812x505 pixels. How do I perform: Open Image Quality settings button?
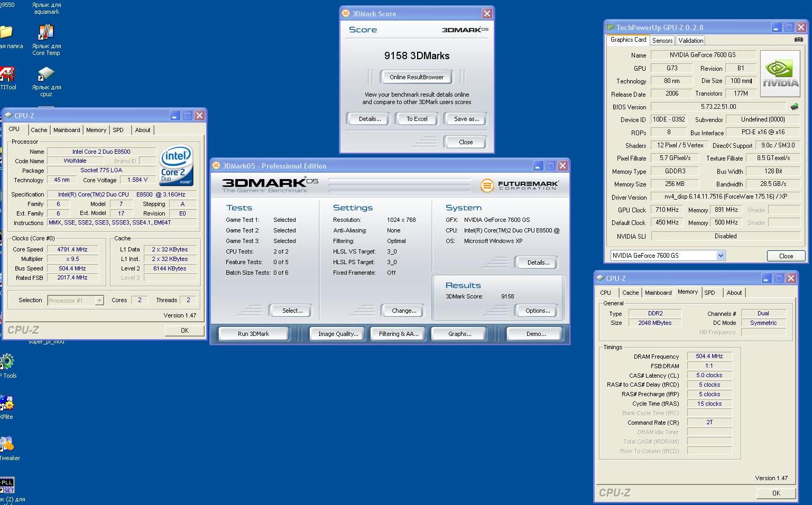pos(338,334)
